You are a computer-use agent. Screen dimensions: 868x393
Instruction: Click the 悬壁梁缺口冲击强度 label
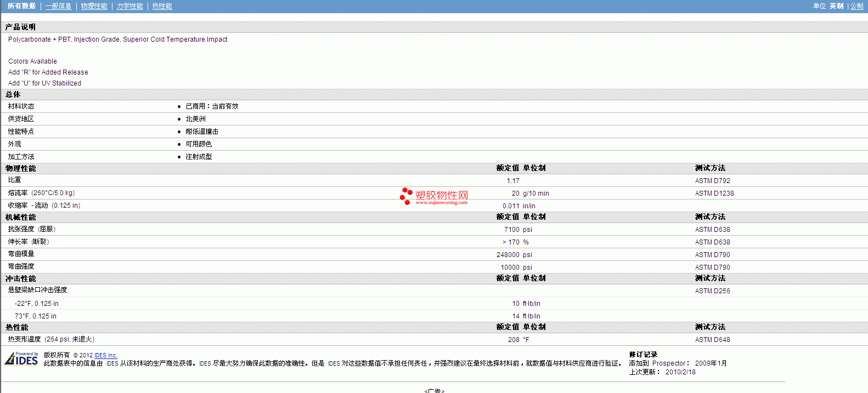[37, 290]
